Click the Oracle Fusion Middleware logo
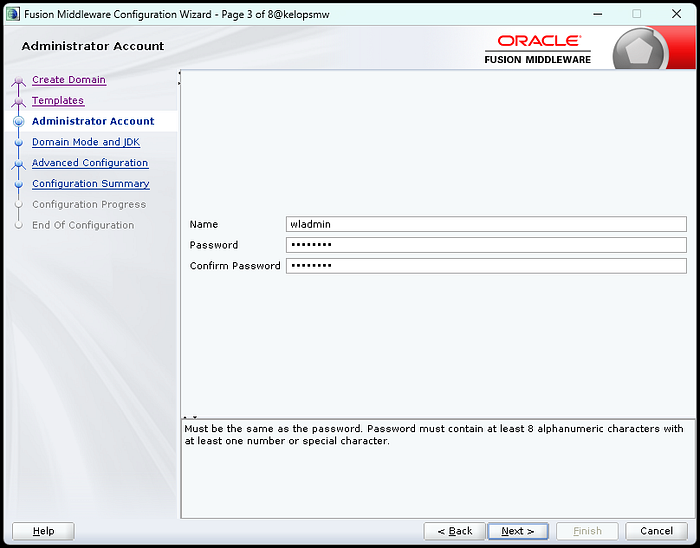This screenshot has height=548, width=700. click(x=538, y=49)
